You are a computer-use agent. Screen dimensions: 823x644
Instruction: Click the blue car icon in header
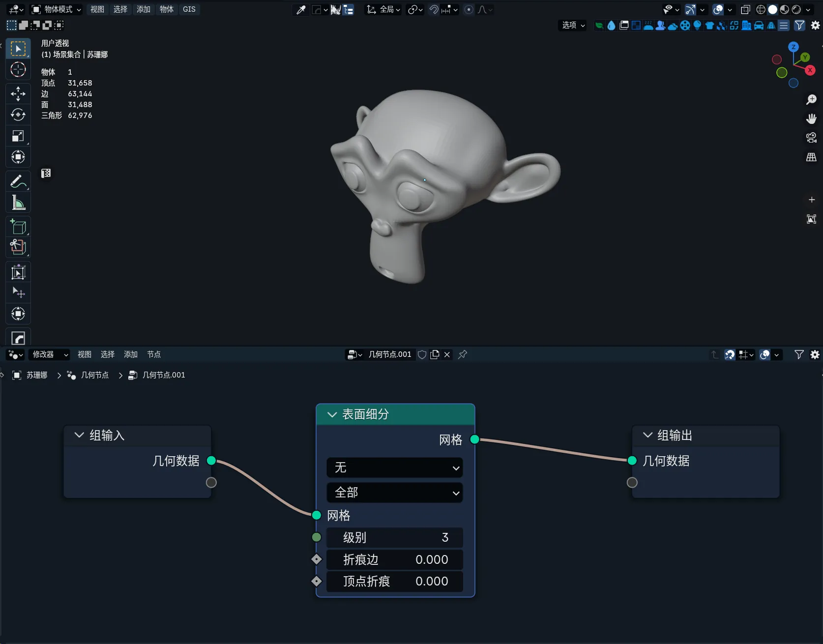pyautogui.click(x=759, y=25)
